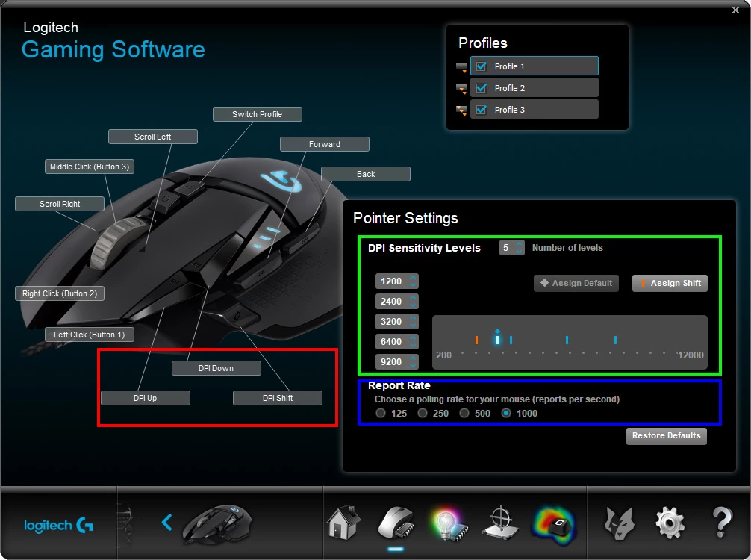Click the orange shift DPI marker on slider
The width and height of the screenshot is (751, 560).
pyautogui.click(x=476, y=340)
